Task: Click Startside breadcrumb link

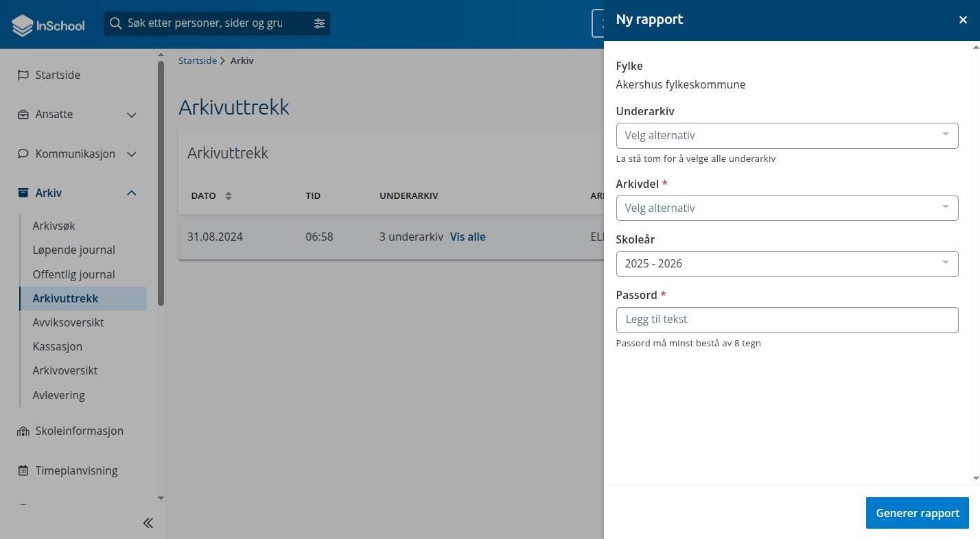Action: pos(198,61)
